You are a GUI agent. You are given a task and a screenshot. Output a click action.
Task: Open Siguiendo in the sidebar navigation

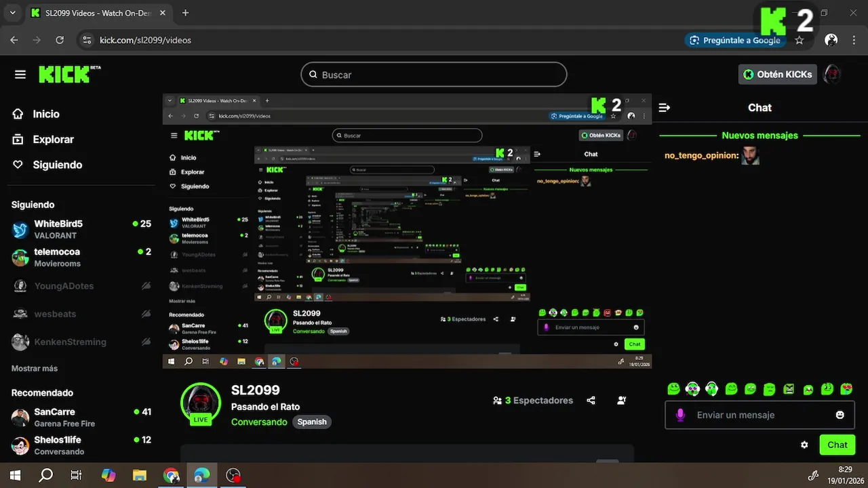click(58, 165)
